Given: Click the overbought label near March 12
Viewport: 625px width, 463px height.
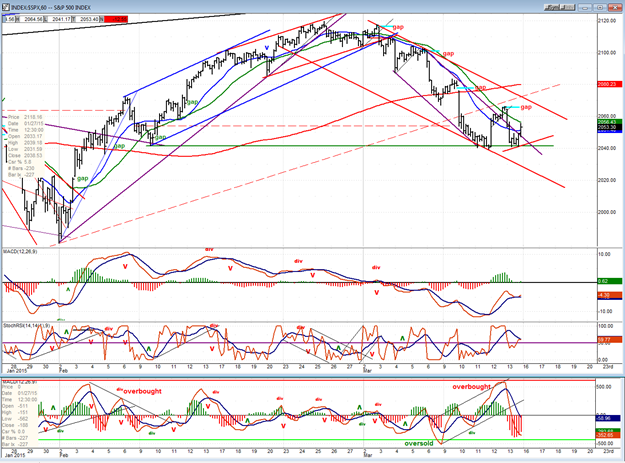Looking at the screenshot, I should [x=472, y=386].
